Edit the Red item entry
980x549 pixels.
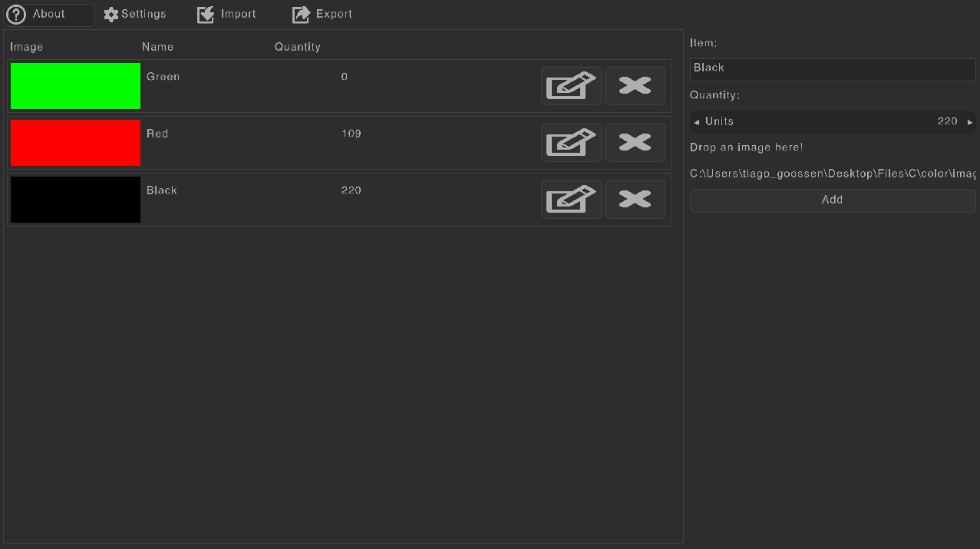(571, 142)
